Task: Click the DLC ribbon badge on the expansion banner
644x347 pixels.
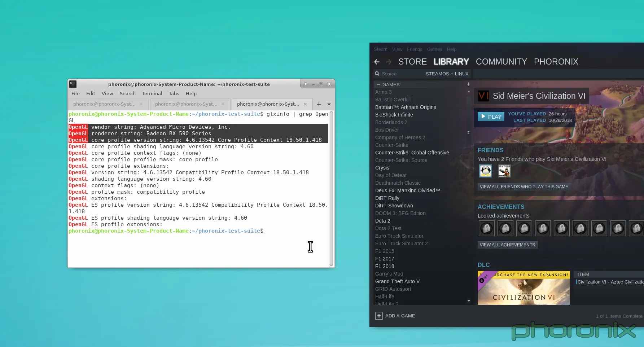Action: click(483, 278)
